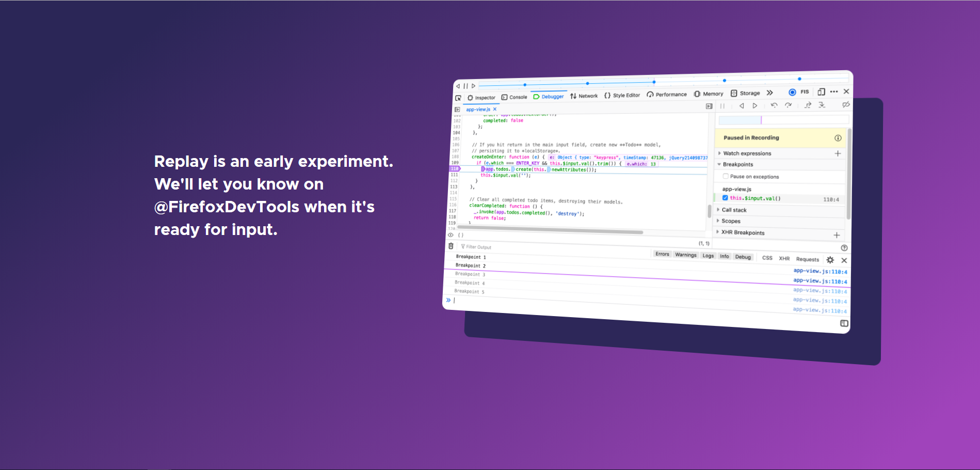Screen dimensions: 980x470
Task: Click the replay play button above tabs
Action: click(474, 86)
